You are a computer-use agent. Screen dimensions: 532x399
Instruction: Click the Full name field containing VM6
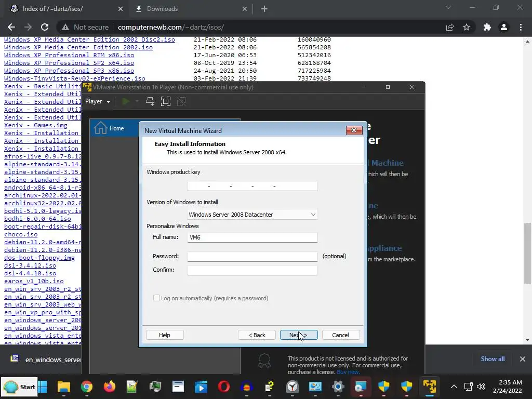point(252,237)
